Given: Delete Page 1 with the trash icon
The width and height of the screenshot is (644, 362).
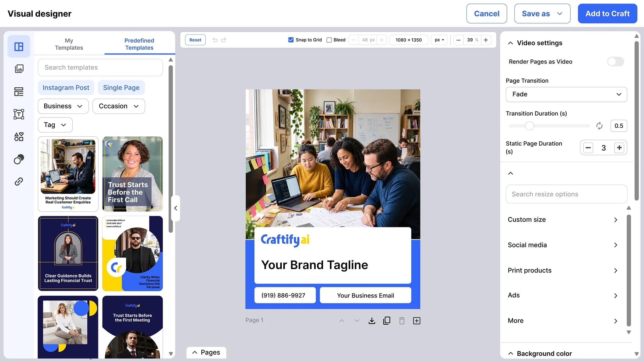Looking at the screenshot, I should click(x=402, y=321).
